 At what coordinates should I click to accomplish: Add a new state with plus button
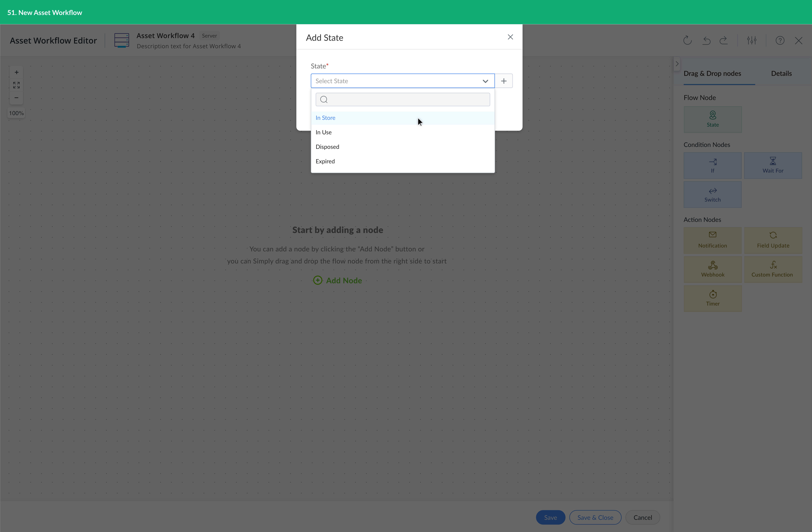[504, 81]
